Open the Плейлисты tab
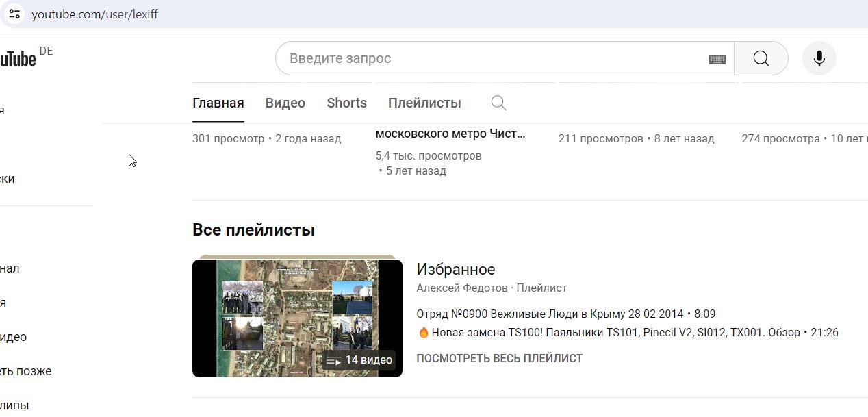 pos(424,103)
